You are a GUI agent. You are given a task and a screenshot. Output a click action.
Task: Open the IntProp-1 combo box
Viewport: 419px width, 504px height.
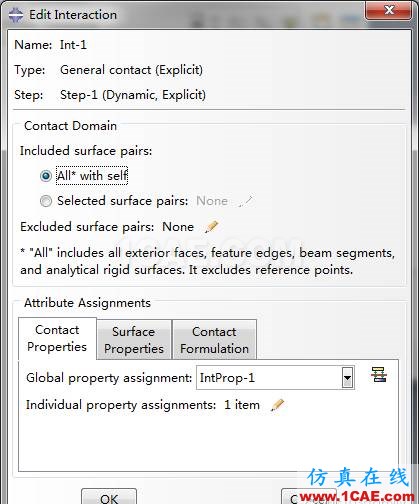(275, 378)
